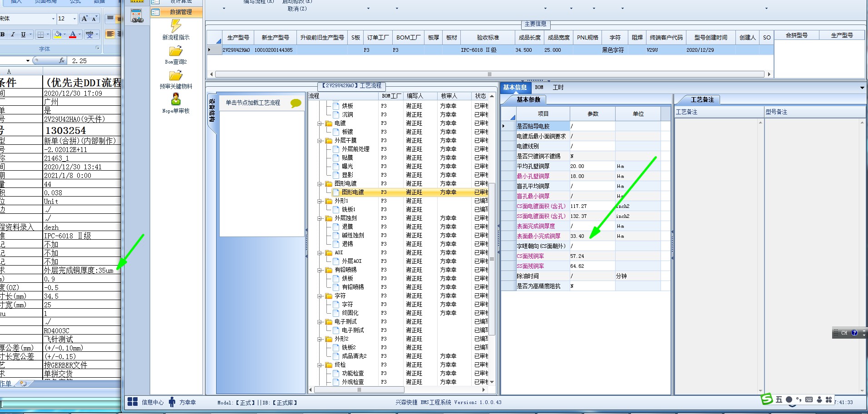868x414 pixels.
Task: Collapse the AOI tree node
Action: point(320,253)
